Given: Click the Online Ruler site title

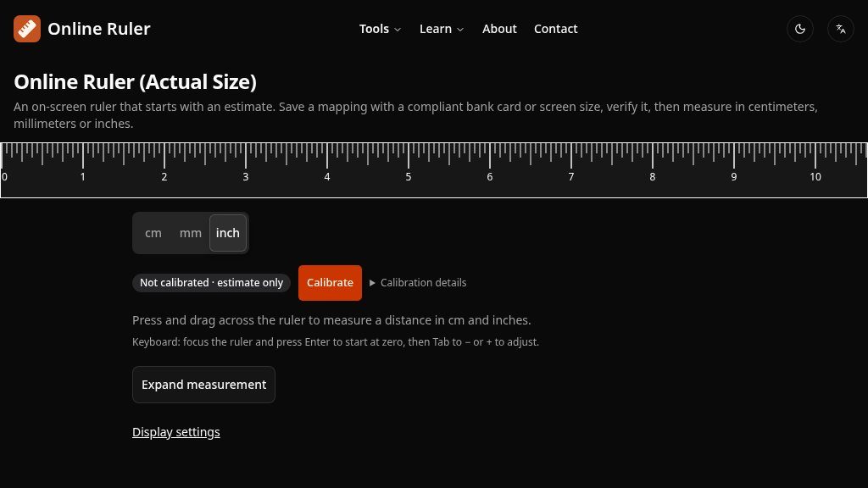Looking at the screenshot, I should pos(98,29).
